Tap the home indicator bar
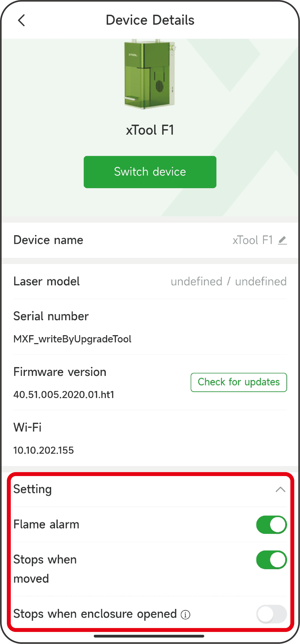This screenshot has width=300, height=644. [150, 637]
